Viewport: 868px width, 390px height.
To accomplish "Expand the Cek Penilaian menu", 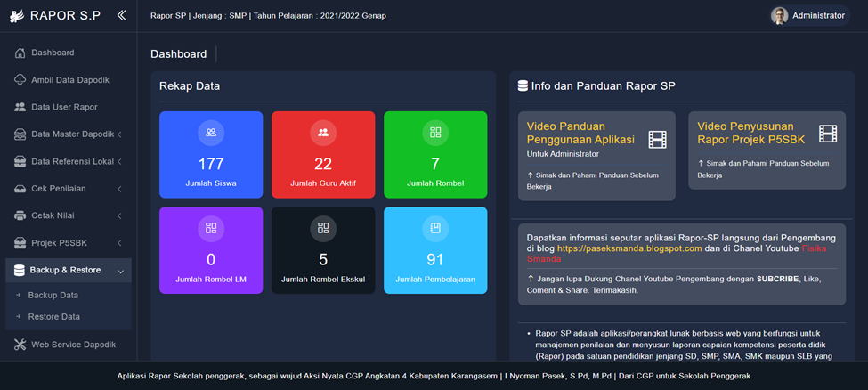I will (x=119, y=189).
